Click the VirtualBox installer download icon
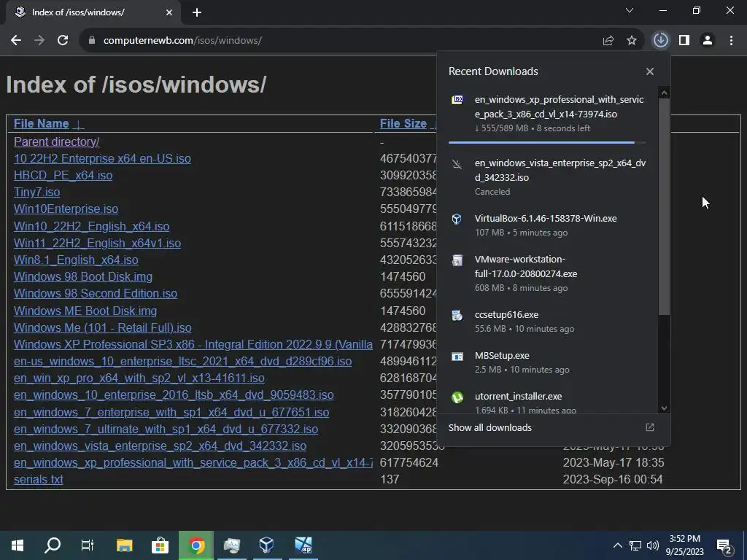747x560 pixels. [x=457, y=219]
